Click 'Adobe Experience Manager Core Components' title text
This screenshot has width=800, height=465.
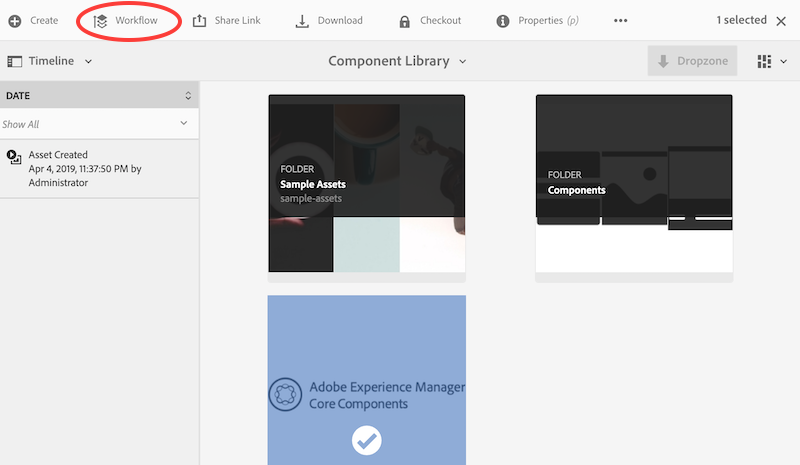(387, 395)
